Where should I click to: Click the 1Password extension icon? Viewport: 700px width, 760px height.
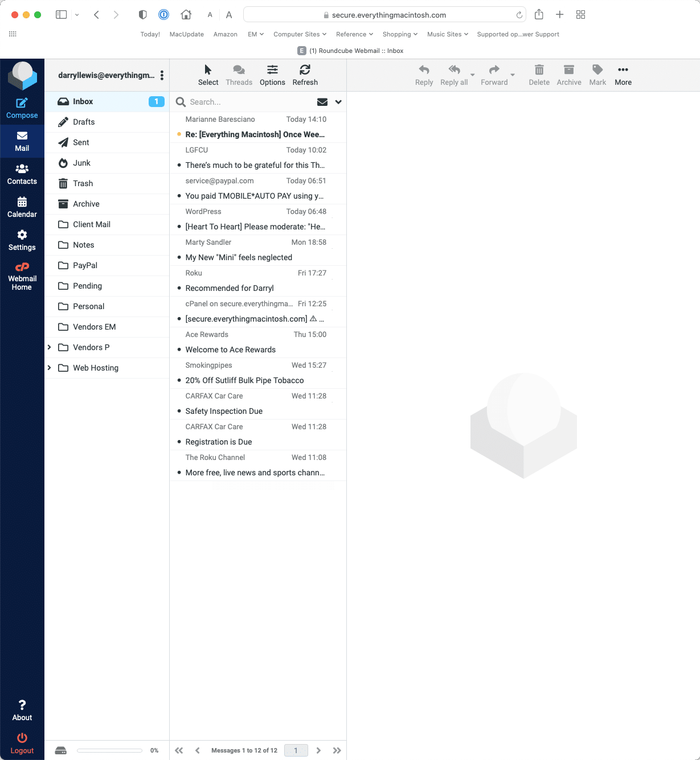(163, 15)
